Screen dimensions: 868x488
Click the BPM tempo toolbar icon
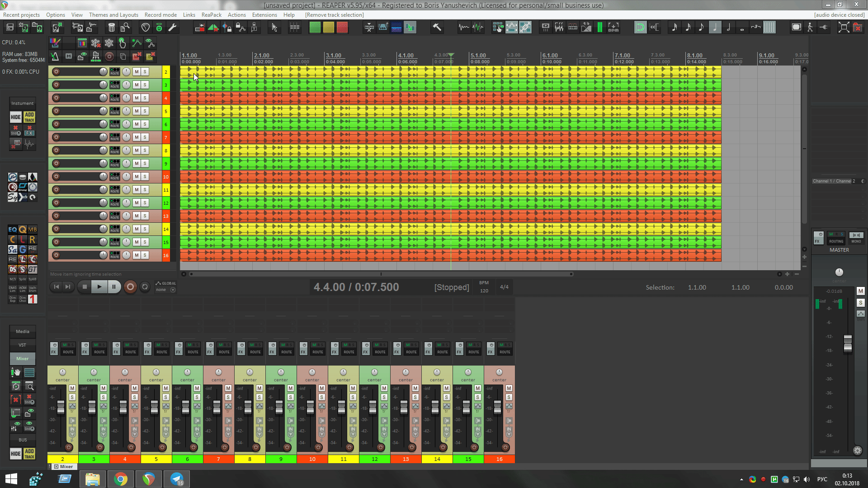613,28
